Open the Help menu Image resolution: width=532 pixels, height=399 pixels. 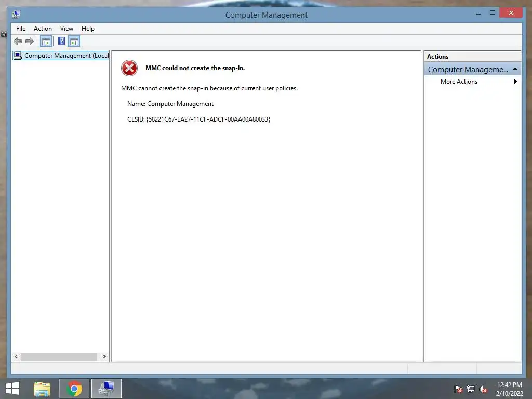88,29
